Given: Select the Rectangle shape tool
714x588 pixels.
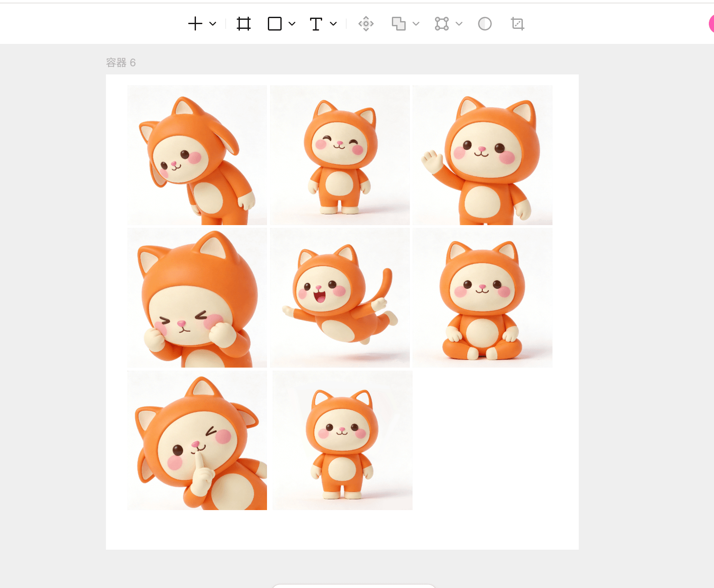Looking at the screenshot, I should pyautogui.click(x=275, y=24).
